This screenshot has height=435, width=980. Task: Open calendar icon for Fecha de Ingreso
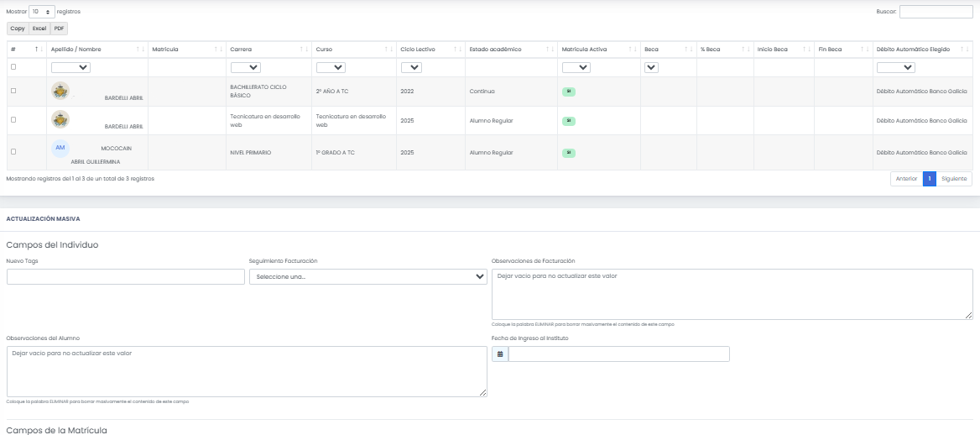click(x=500, y=354)
